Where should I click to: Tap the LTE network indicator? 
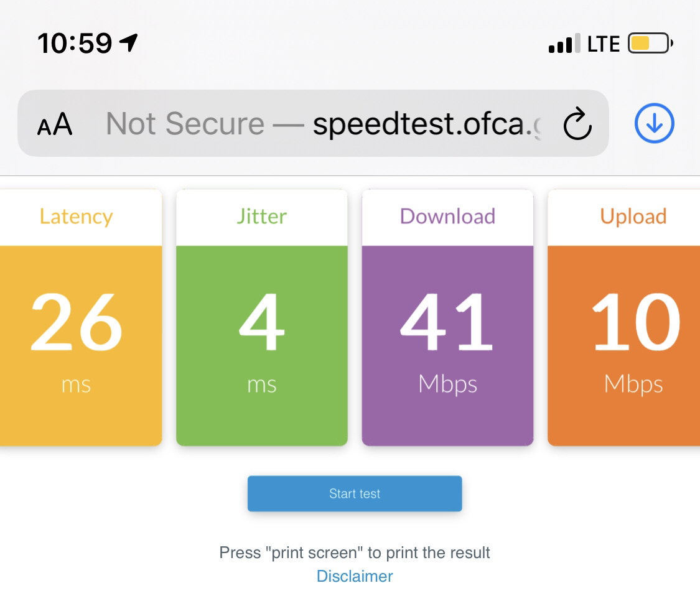[x=604, y=44]
